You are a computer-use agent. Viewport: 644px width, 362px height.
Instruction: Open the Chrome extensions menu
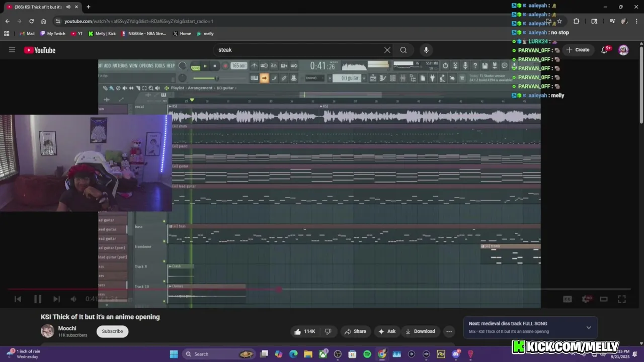pyautogui.click(x=576, y=21)
